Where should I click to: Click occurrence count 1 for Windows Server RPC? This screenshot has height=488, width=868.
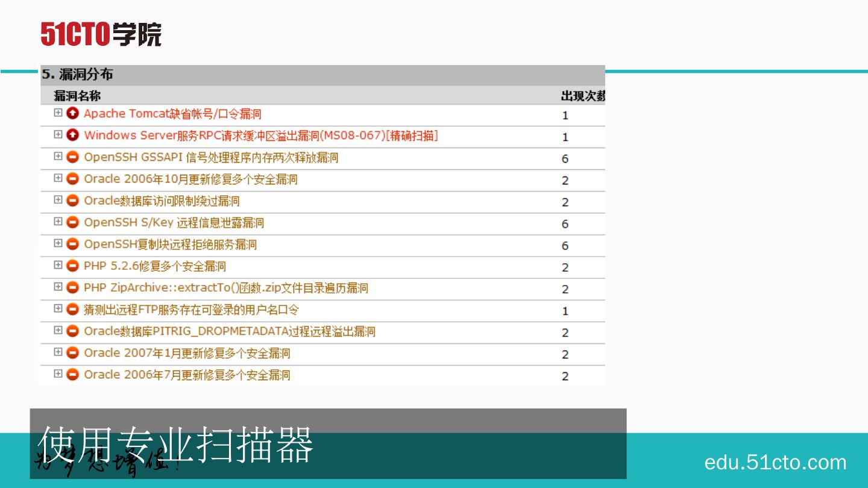click(x=565, y=137)
